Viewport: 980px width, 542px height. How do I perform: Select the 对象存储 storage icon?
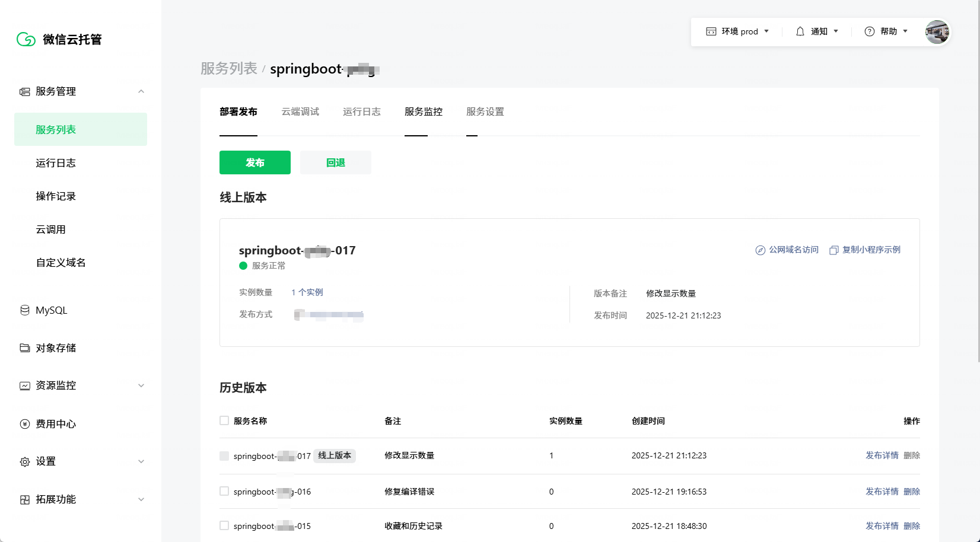click(x=24, y=347)
